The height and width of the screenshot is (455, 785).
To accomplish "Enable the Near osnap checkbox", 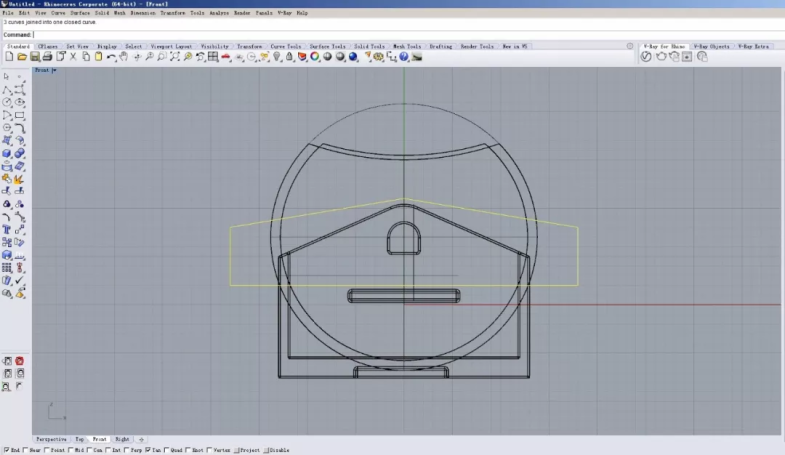I will coord(27,450).
